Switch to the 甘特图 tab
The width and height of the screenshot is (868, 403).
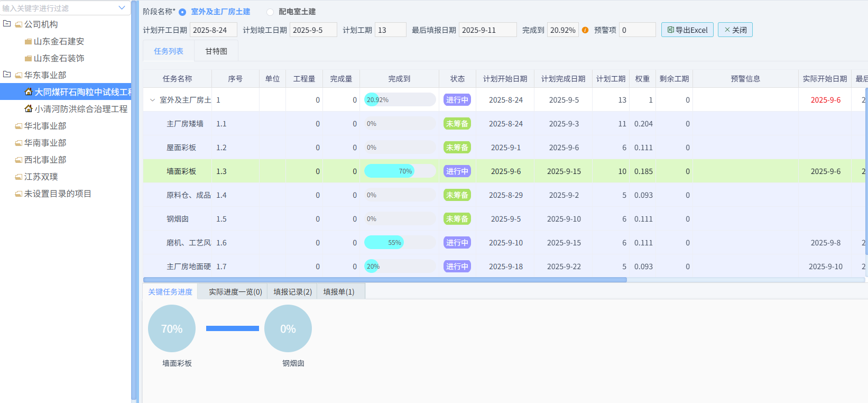click(216, 51)
